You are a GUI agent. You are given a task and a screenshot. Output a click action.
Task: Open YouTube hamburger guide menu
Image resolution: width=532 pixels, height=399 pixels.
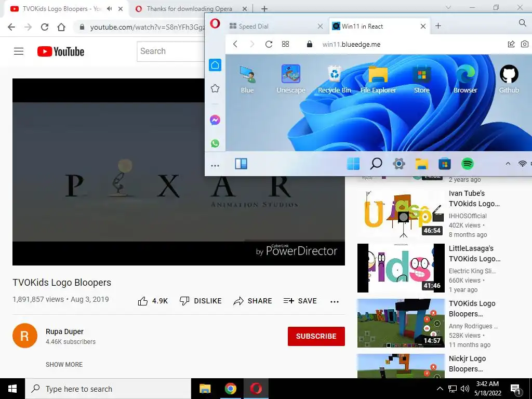tap(19, 51)
